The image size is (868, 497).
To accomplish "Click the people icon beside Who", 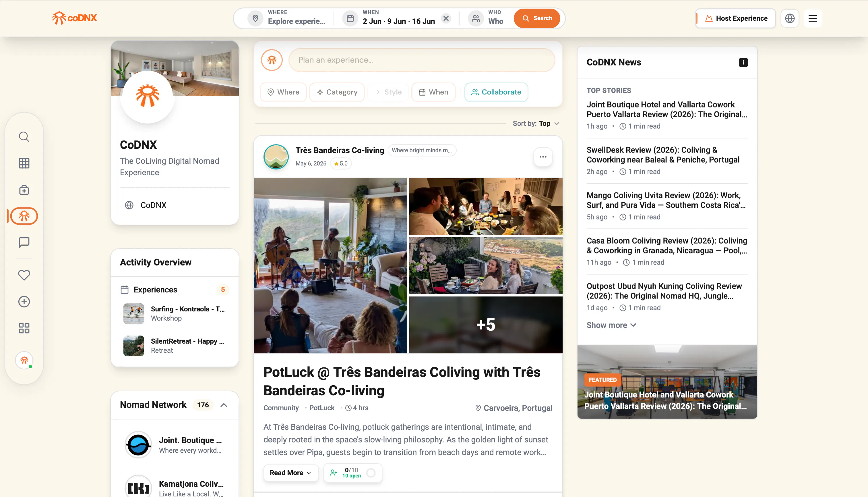I will [x=475, y=18].
